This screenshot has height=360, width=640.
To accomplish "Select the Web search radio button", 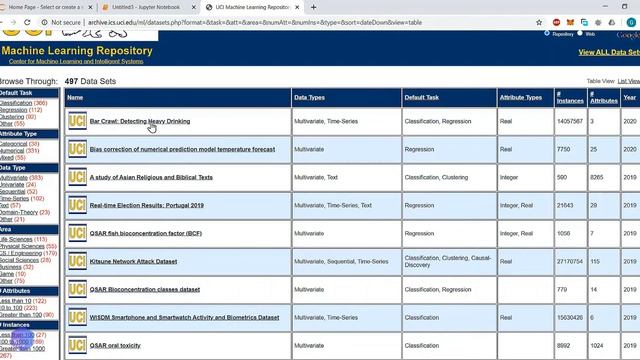I will pyautogui.click(x=580, y=33).
